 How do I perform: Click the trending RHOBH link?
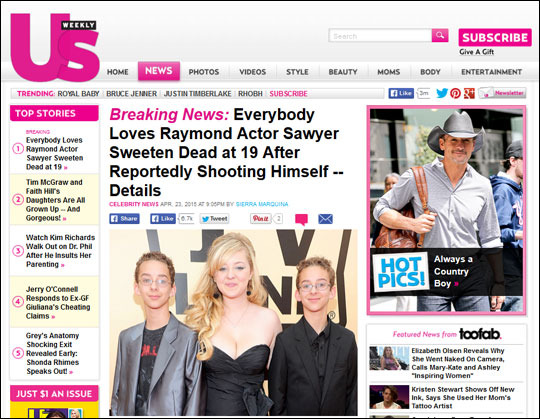tap(250, 94)
